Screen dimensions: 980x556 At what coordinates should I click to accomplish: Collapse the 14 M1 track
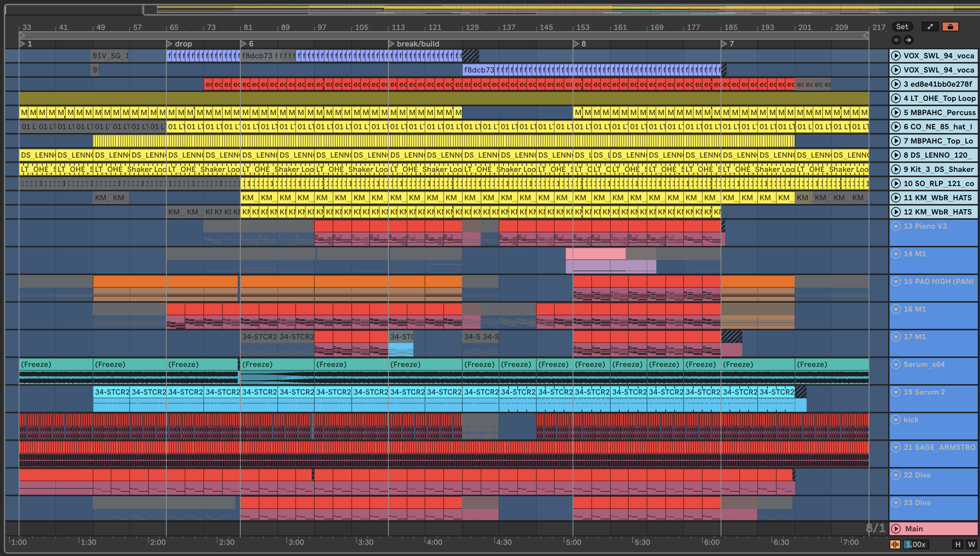(896, 254)
